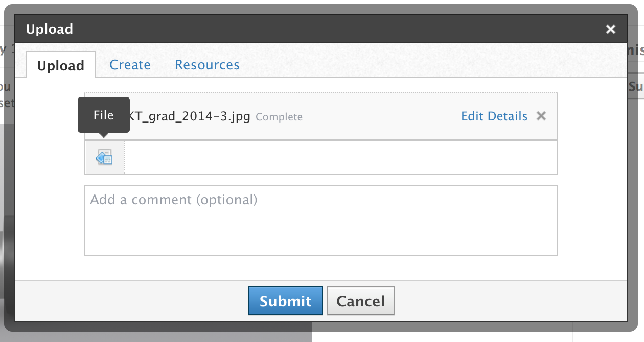Click the Complete upload status label
Image resolution: width=644 pixels, height=342 pixels.
point(279,117)
